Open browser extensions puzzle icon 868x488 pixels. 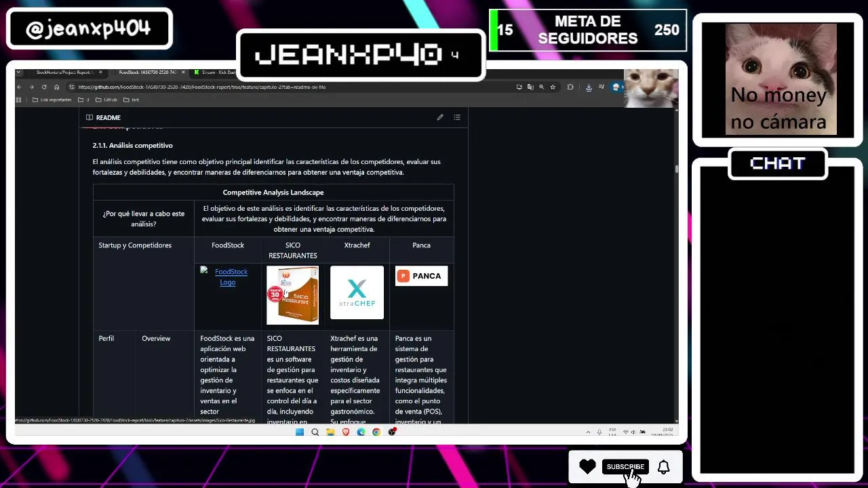[570, 87]
